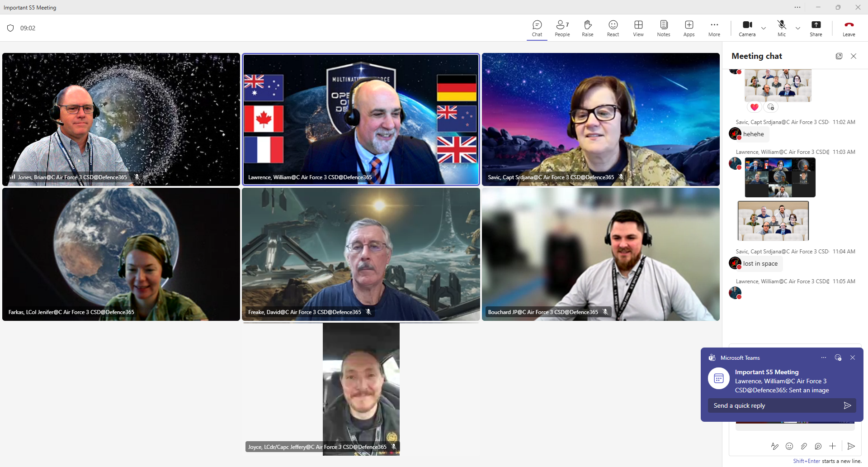Dismiss the Microsoft Teams notification

[x=853, y=357]
